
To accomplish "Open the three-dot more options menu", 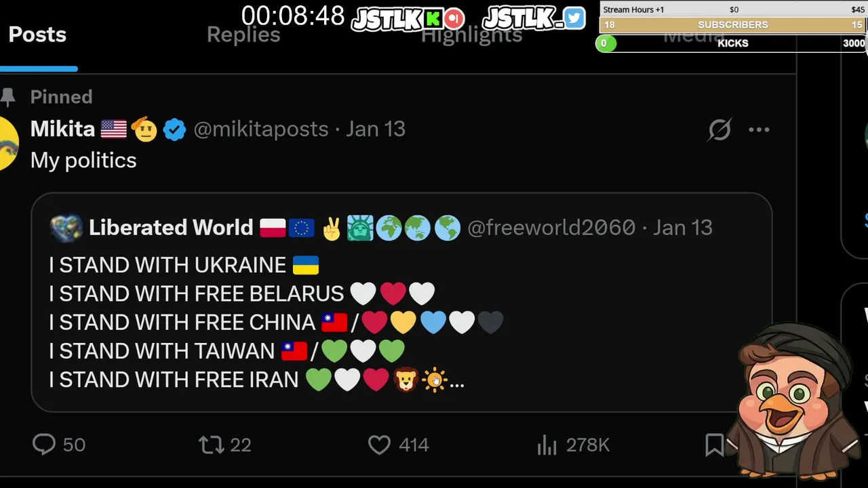I will 759,129.
